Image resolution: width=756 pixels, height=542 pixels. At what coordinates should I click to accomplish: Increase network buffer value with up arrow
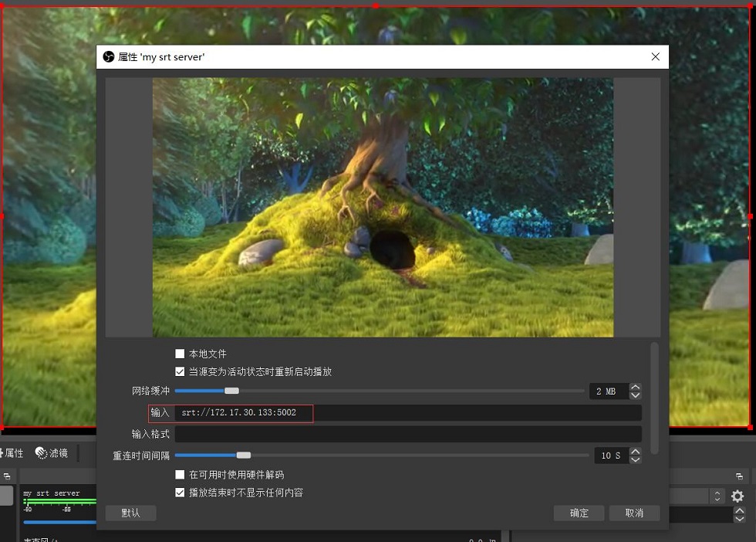[636, 387]
